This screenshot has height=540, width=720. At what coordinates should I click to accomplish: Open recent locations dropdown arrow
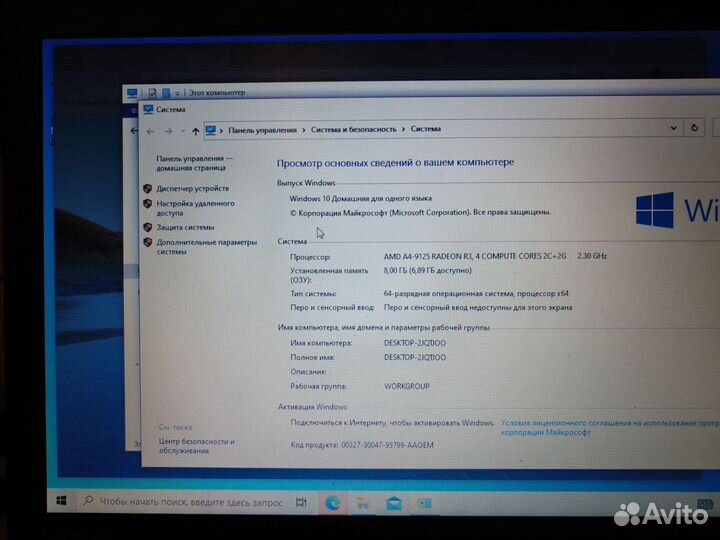(x=183, y=132)
